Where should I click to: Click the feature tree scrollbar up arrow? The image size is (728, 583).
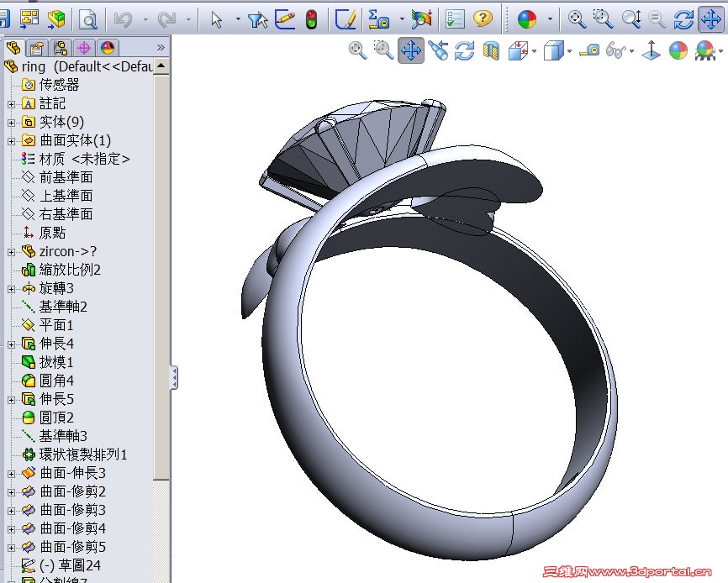161,66
